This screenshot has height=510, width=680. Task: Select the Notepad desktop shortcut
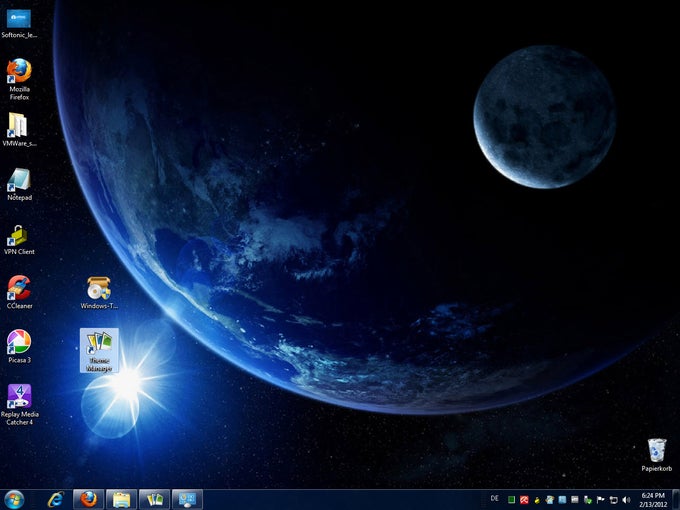click(x=19, y=184)
